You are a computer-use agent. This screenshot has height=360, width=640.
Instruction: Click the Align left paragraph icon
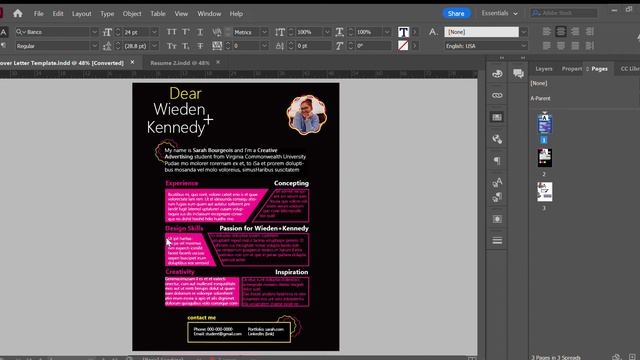(547, 32)
